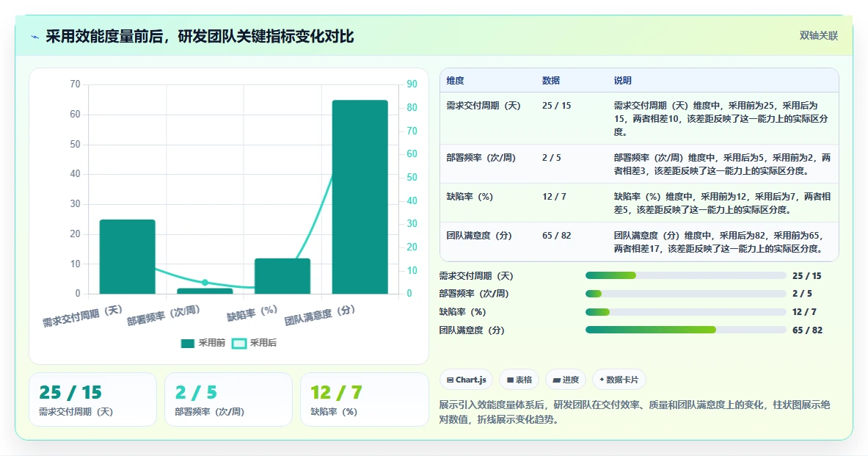Click the tall 团队满意度 bar in the chart
This screenshot has width=868, height=456.
click(360, 197)
